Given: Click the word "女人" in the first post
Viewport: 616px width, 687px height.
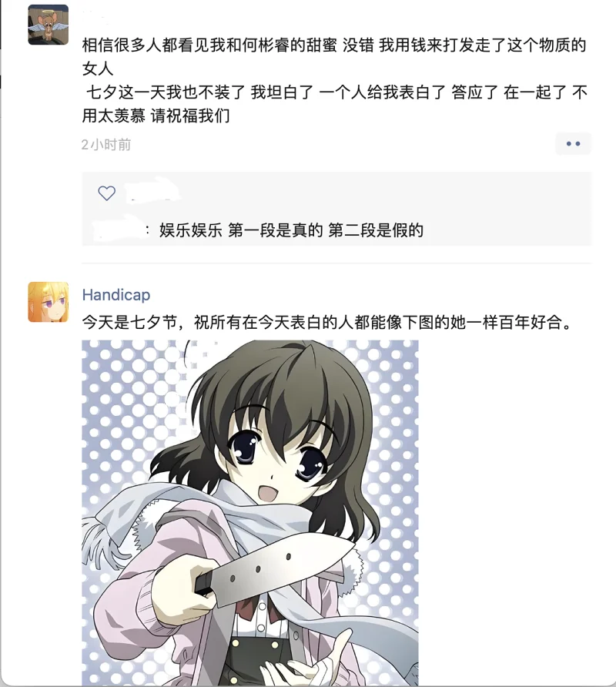Looking at the screenshot, I should (x=98, y=69).
